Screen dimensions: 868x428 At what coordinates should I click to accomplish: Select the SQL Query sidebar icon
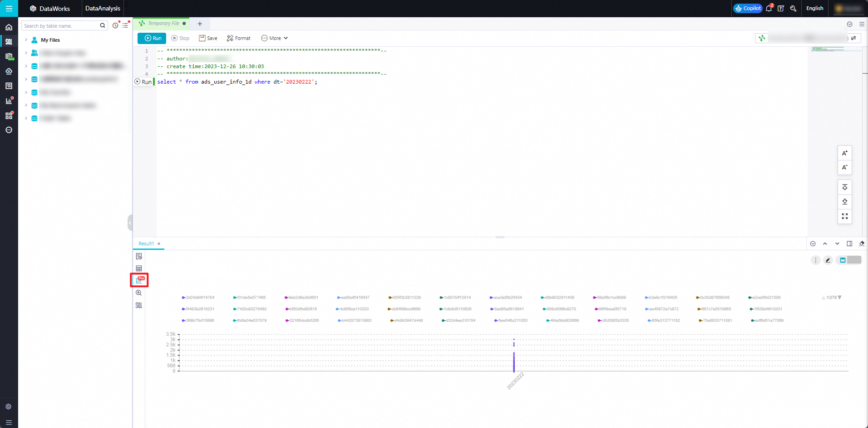point(9,42)
